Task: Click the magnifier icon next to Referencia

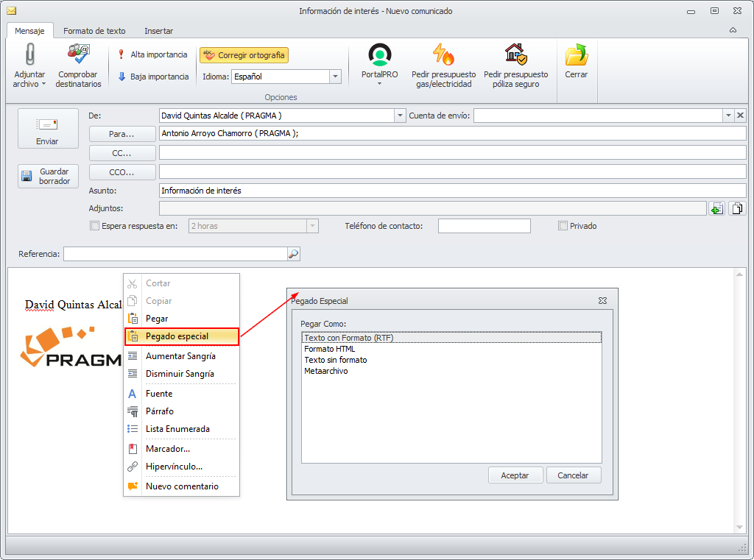Action: [293, 254]
